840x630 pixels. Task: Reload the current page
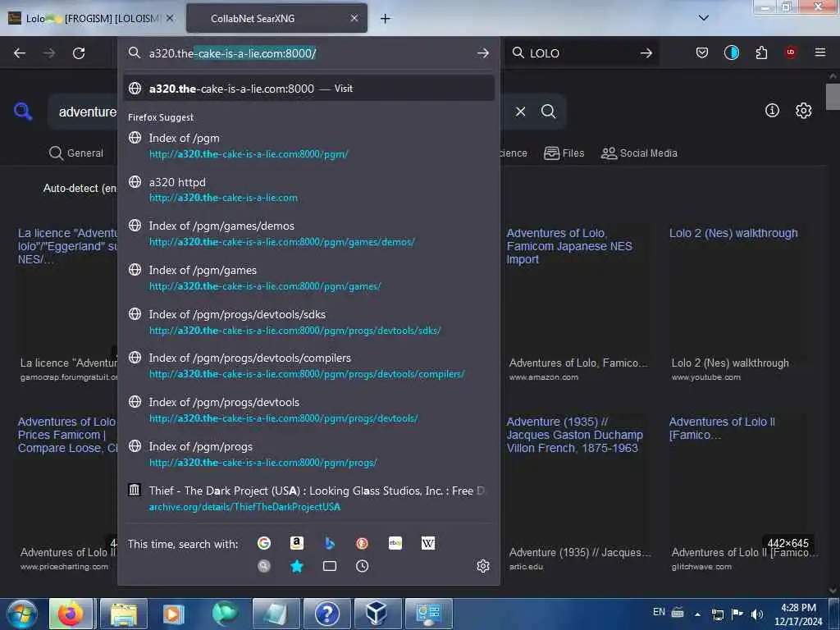pyautogui.click(x=79, y=53)
